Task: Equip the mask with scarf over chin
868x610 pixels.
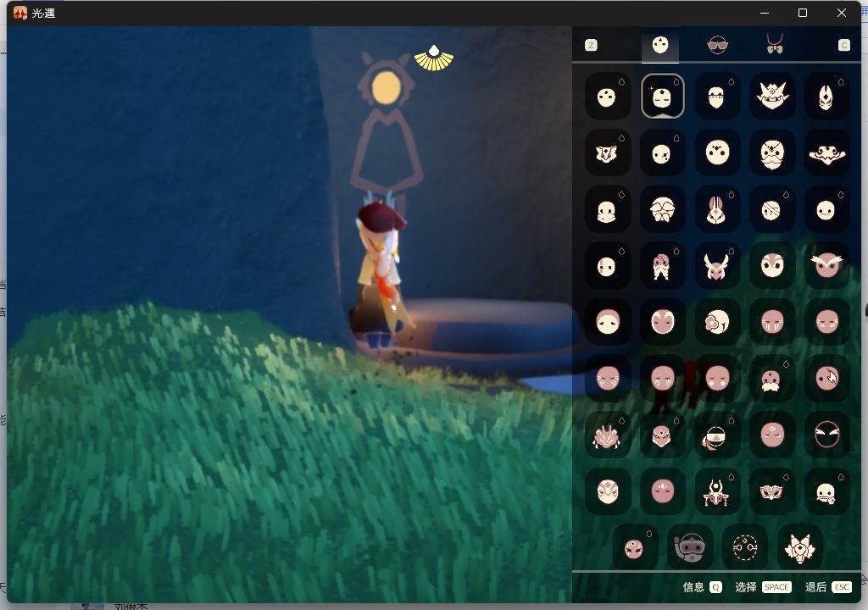Action: point(607,209)
